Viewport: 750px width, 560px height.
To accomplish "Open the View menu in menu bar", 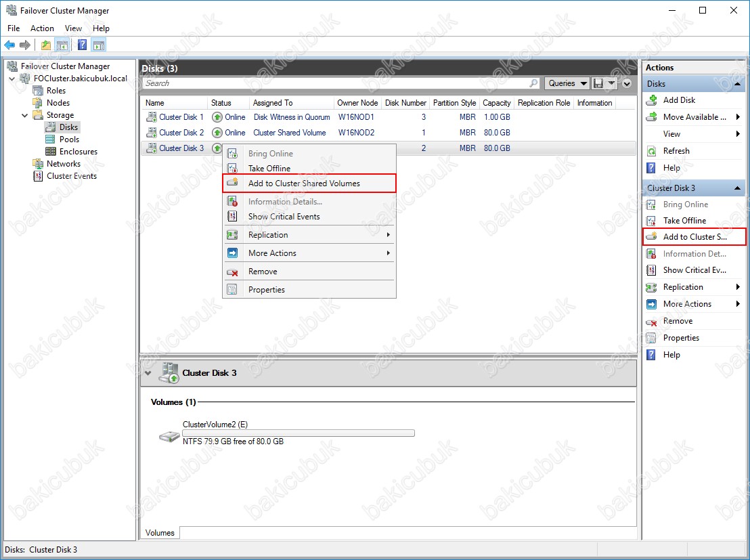I will (73, 28).
